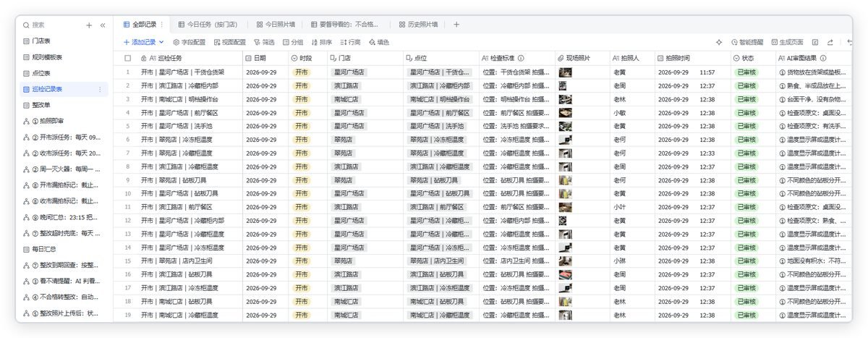Image resolution: width=868 pixels, height=338 pixels.
Task: Switch to the 全部记录 view tab
Action: pyautogui.click(x=140, y=24)
